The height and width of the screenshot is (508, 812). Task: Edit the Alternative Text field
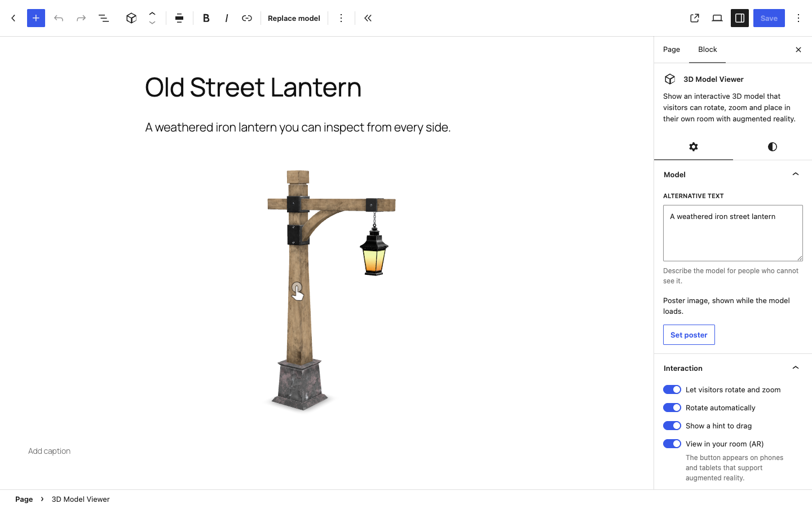[733, 233]
